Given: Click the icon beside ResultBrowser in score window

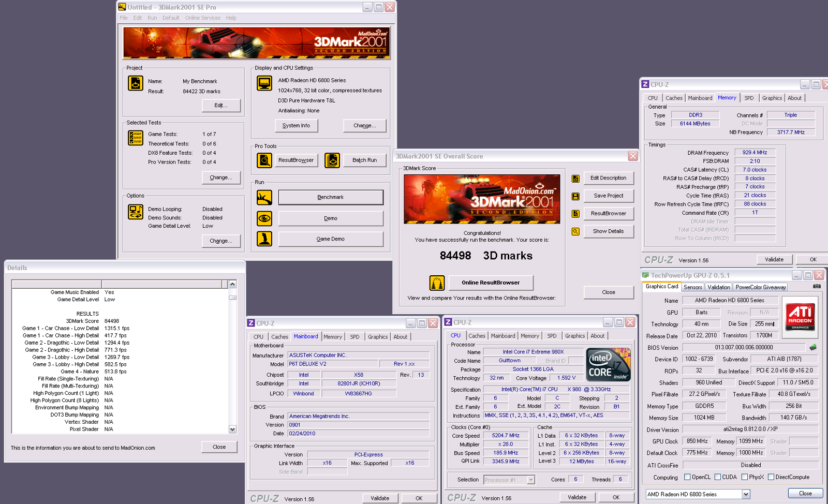Looking at the screenshot, I should [x=575, y=214].
